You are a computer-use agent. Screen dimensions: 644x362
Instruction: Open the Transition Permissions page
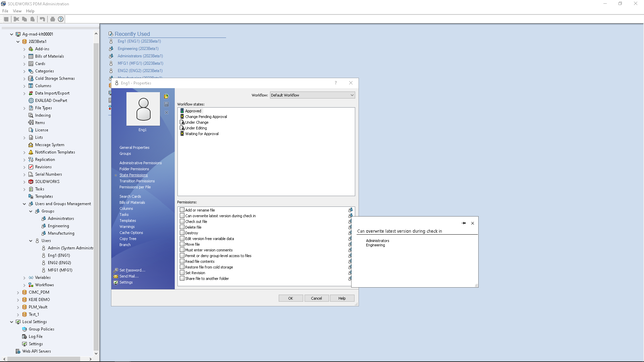click(x=137, y=181)
